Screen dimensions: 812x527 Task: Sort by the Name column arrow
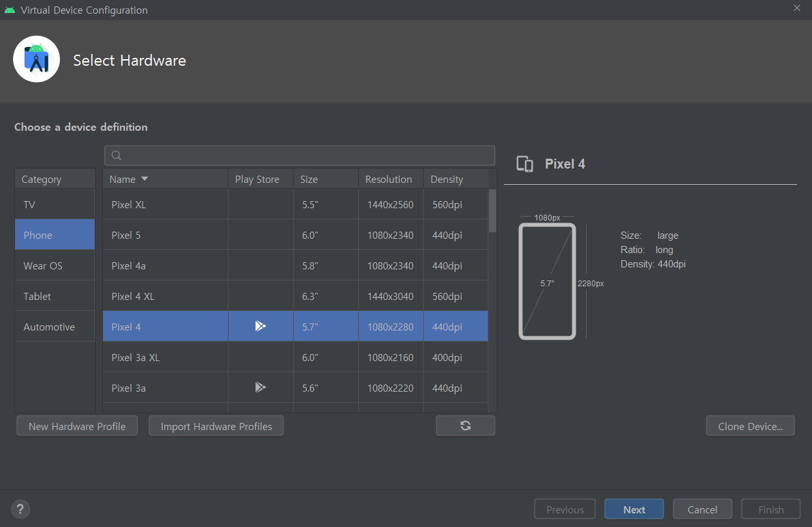tap(145, 179)
